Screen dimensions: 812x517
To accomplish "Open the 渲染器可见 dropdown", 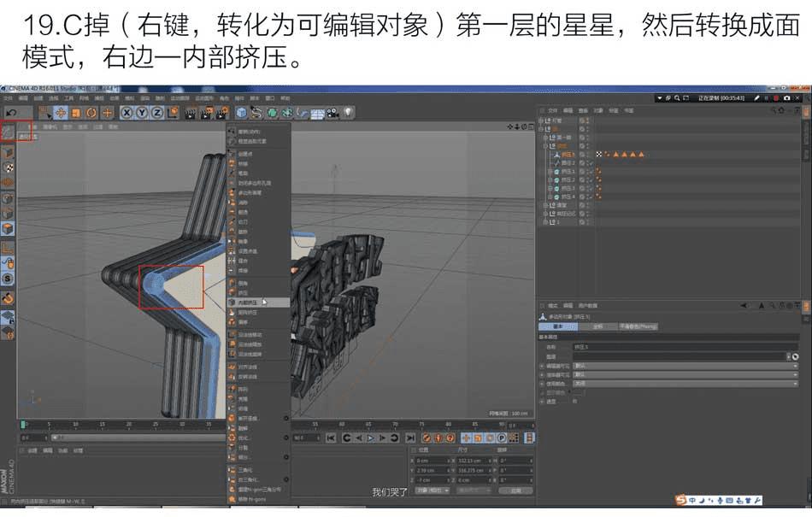I will pos(685,374).
